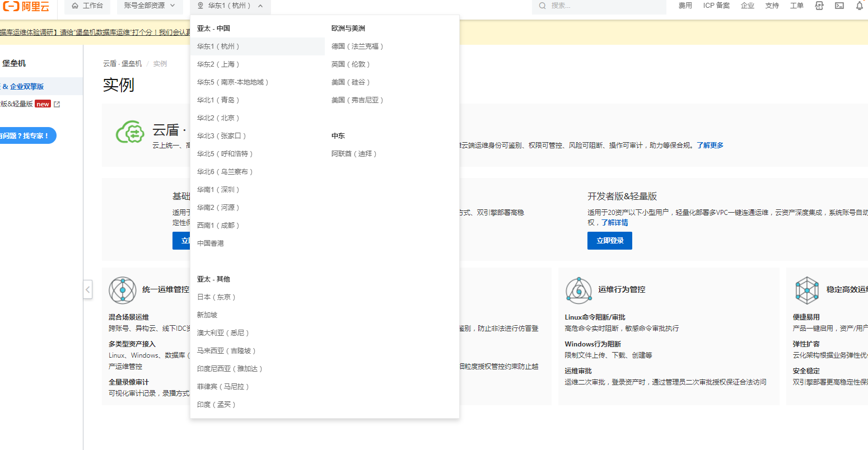The height and width of the screenshot is (450, 868).
Task: Click the 全量录像审计 text
Action: click(129, 382)
